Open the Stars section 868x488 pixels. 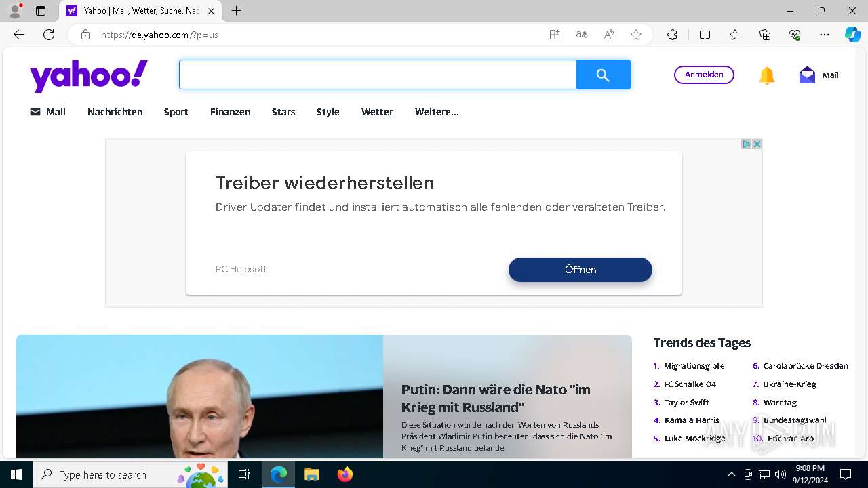tap(283, 112)
